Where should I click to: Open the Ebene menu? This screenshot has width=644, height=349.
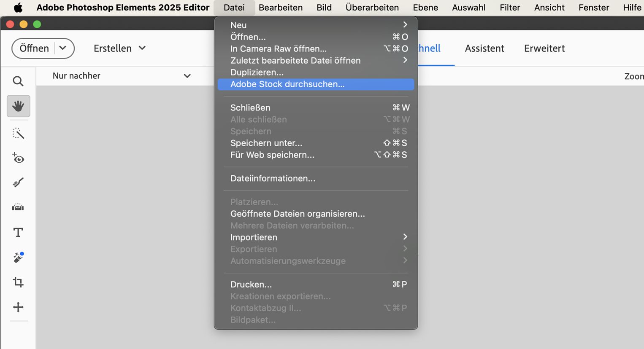(425, 8)
